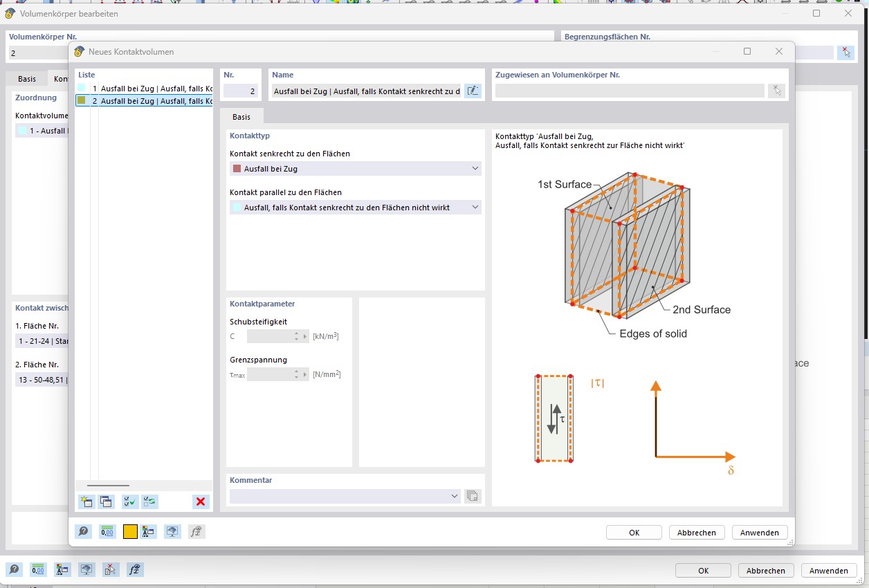This screenshot has width=869, height=588.
Task: Open the comment library icon next to Kommentar
Action: tap(473, 496)
